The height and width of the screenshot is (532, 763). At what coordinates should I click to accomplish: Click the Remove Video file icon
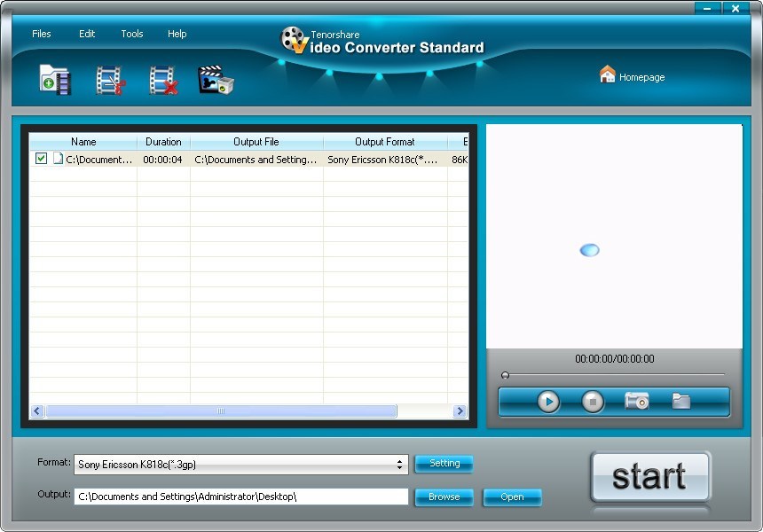point(162,79)
